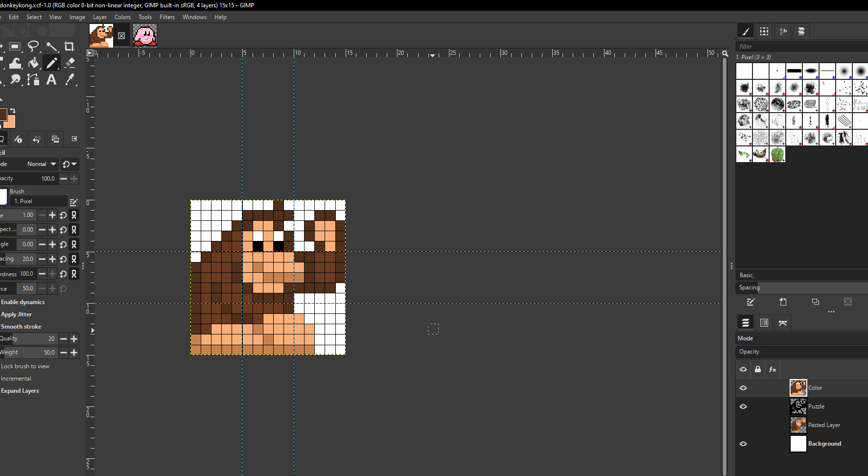Screen dimensions: 868x476
Task: Swap foreground and background colors
Action: [13, 111]
